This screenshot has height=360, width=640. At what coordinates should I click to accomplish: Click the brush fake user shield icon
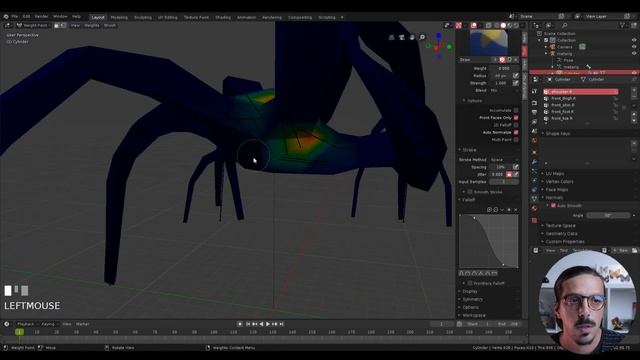tap(502, 60)
